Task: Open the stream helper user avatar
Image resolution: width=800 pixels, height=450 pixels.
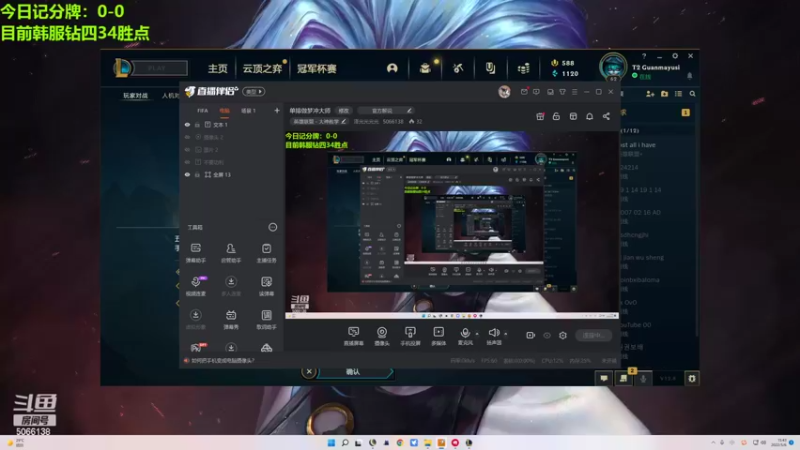Action: pyautogui.click(x=504, y=92)
